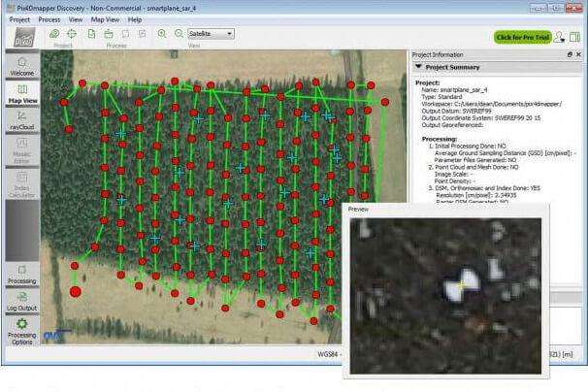
Task: Switch to Map View in sidebar
Action: [22, 94]
